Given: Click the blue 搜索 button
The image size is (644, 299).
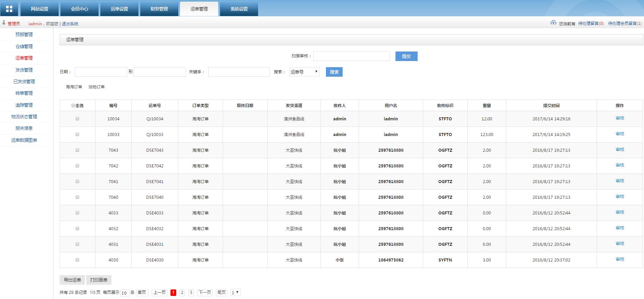Looking at the screenshot, I should click(x=334, y=72).
